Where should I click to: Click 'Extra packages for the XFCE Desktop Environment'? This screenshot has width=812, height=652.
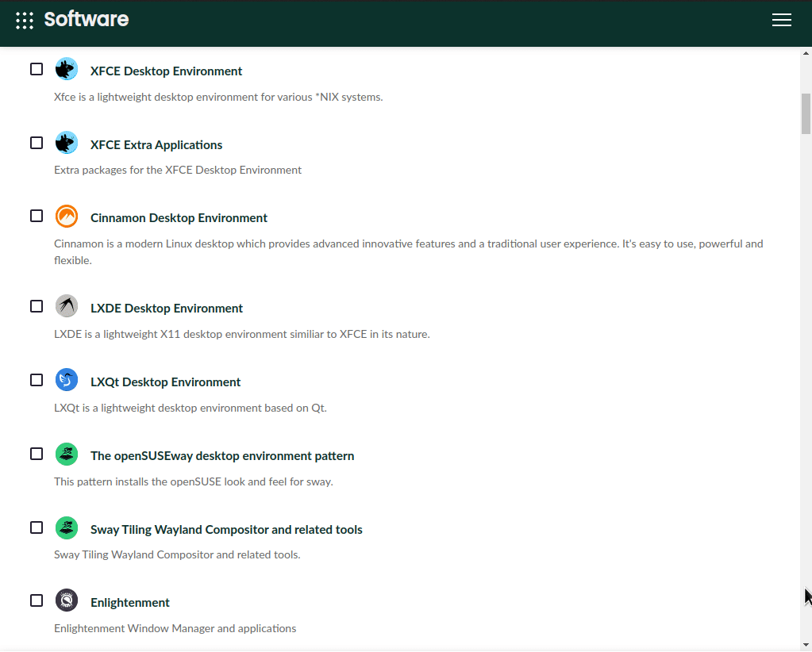click(x=178, y=171)
